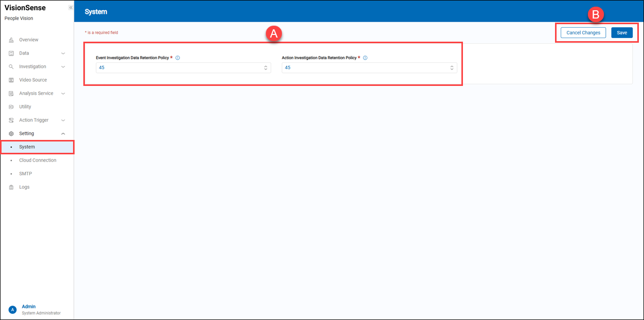This screenshot has height=320, width=644.
Task: Expand the Investigation submenu
Action: (x=63, y=67)
